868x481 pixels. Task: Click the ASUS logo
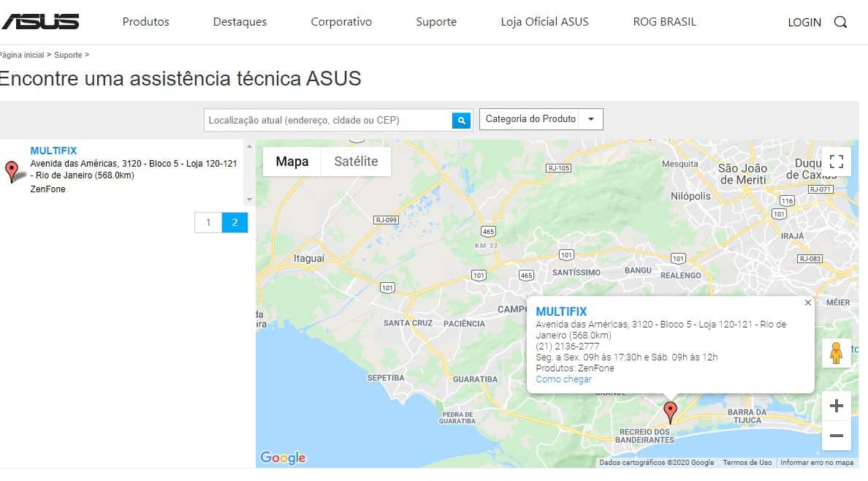[40, 22]
